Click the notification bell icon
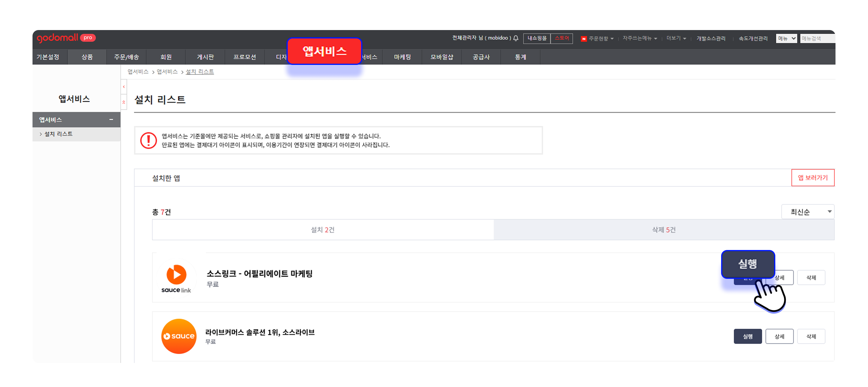This screenshot has height=387, width=868. coord(516,38)
